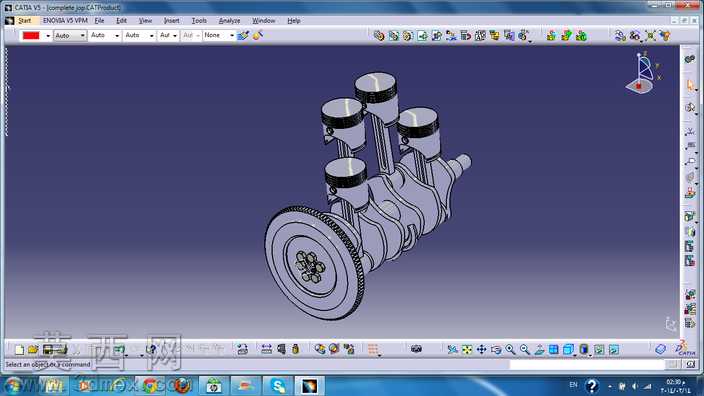Image resolution: width=704 pixels, height=396 pixels.
Task: Open the Isometric quick view cube
Action: (568, 349)
